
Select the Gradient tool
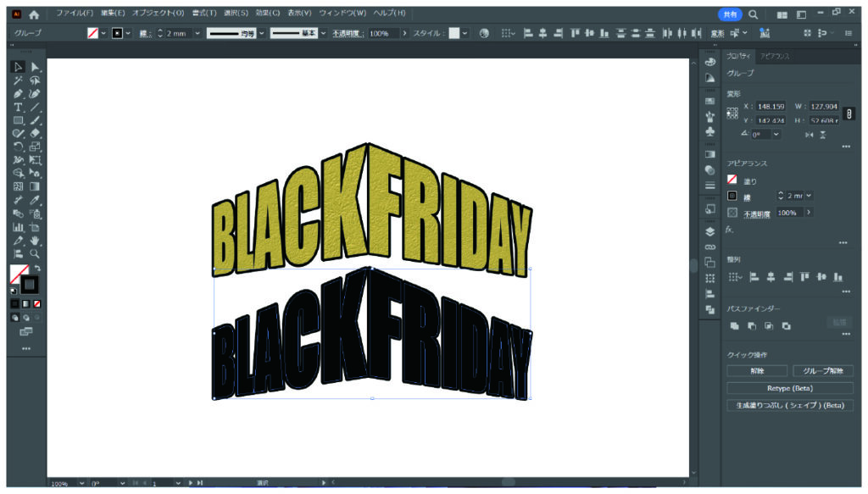[x=35, y=187]
